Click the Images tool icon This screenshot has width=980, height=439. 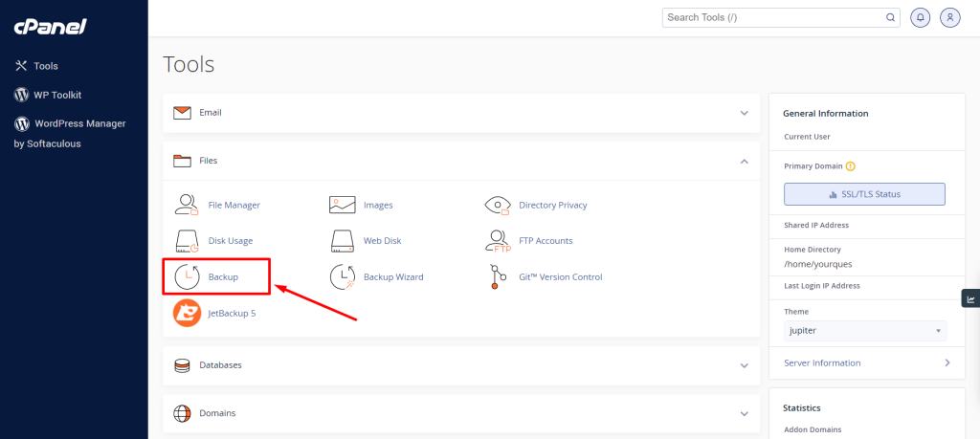tap(342, 205)
